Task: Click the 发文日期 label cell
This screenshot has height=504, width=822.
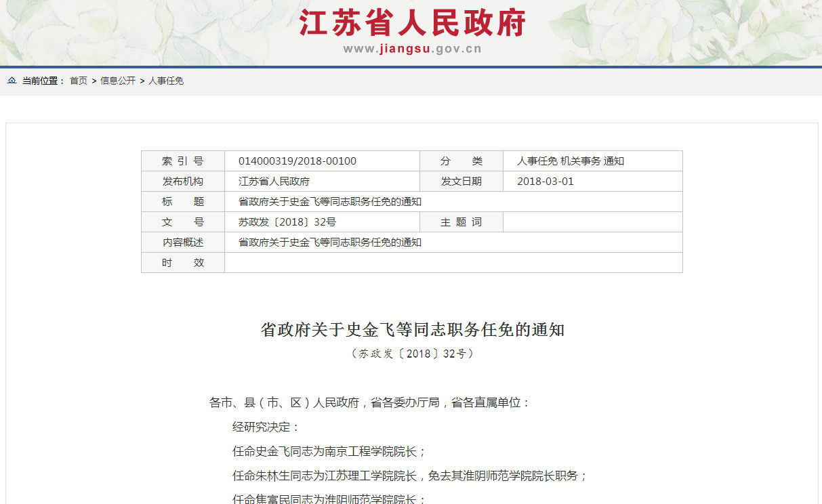Action: tap(461, 182)
